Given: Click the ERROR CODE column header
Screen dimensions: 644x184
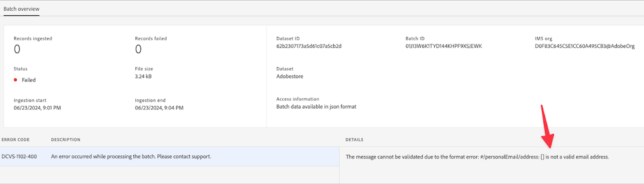Looking at the screenshot, I should [15, 140].
